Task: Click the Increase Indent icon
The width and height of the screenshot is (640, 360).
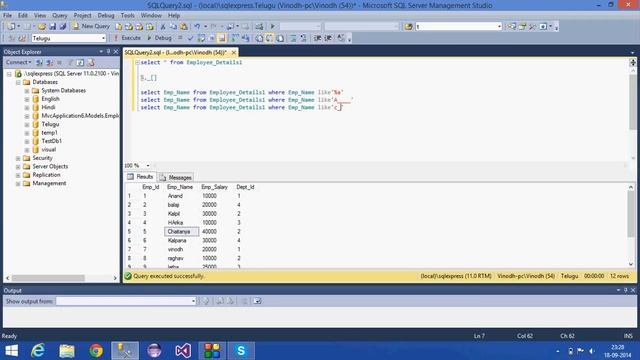Action: click(328, 38)
